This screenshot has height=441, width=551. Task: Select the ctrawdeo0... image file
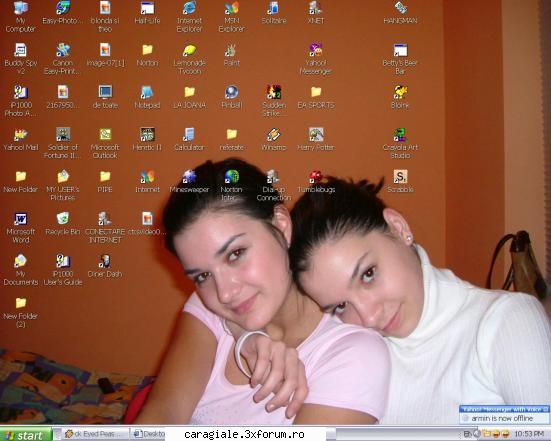tap(147, 224)
